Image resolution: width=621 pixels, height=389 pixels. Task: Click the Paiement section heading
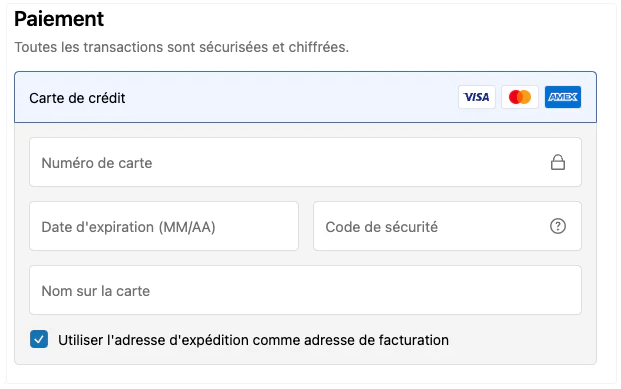59,19
